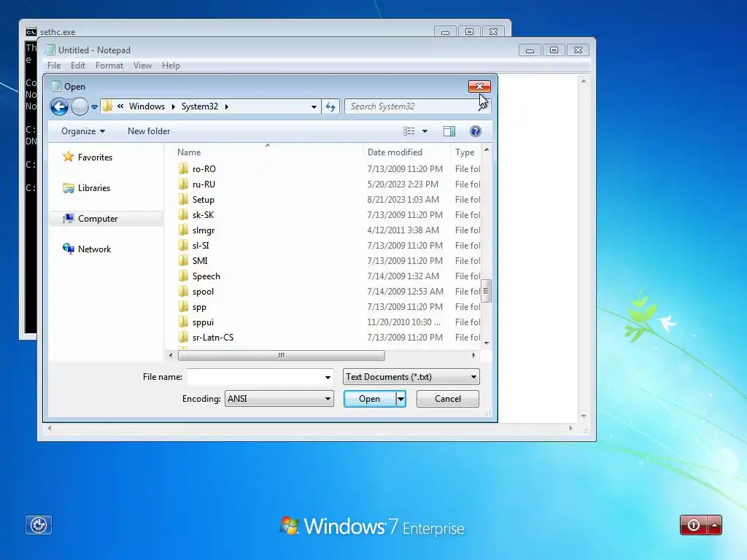Select the sr-Latn-CS folder icon
This screenshot has width=747, height=560.
[x=183, y=337]
